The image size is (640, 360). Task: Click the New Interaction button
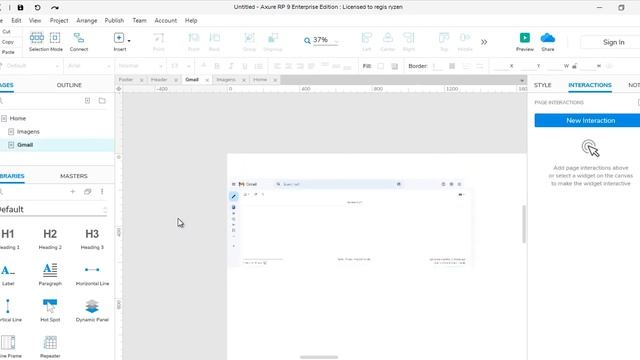click(x=587, y=120)
